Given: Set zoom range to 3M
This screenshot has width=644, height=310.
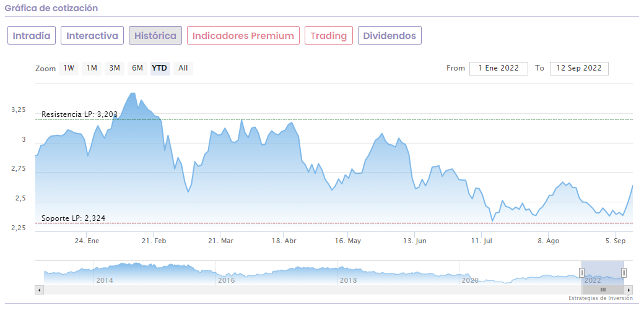Looking at the screenshot, I should tap(115, 68).
